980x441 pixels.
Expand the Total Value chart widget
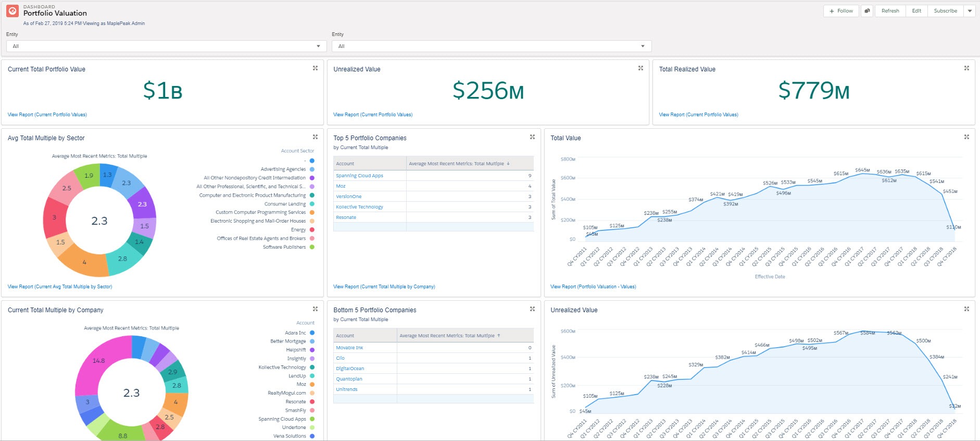pos(966,137)
